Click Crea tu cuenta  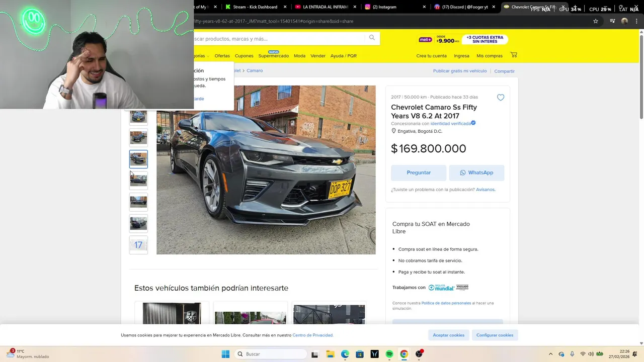pyautogui.click(x=431, y=56)
